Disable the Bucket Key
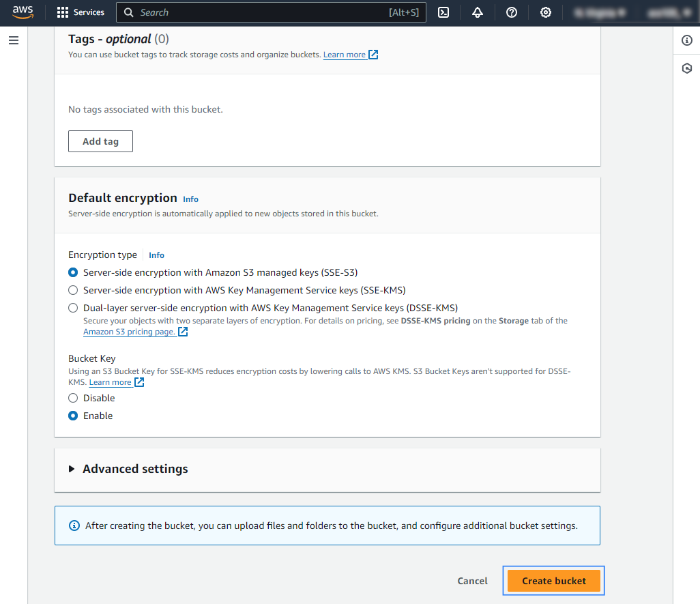This screenshot has width=700, height=604. point(73,398)
